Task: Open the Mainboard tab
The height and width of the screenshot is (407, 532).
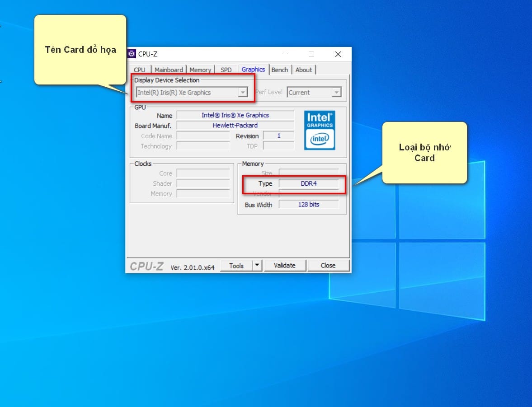Action: point(169,70)
